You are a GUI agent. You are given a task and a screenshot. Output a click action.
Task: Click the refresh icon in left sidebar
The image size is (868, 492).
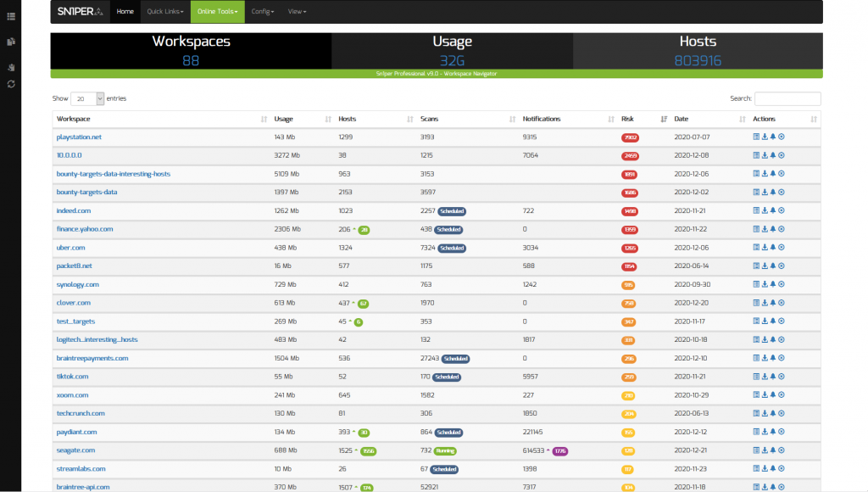11,84
